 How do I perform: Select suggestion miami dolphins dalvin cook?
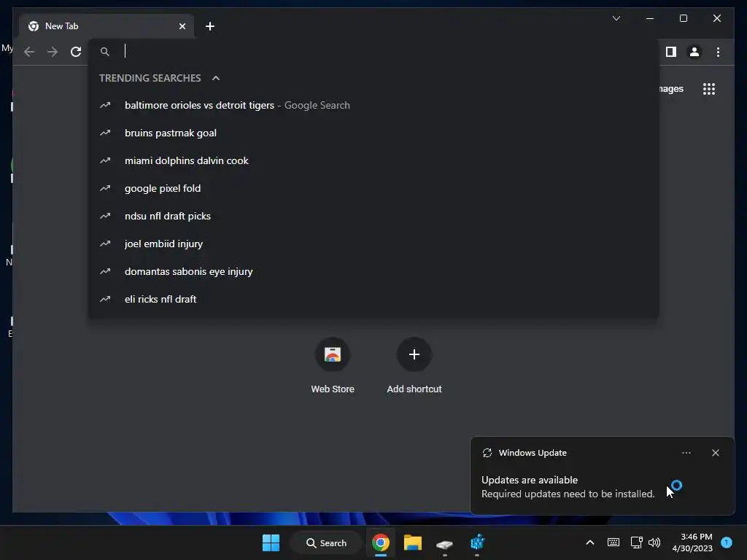(373, 160)
